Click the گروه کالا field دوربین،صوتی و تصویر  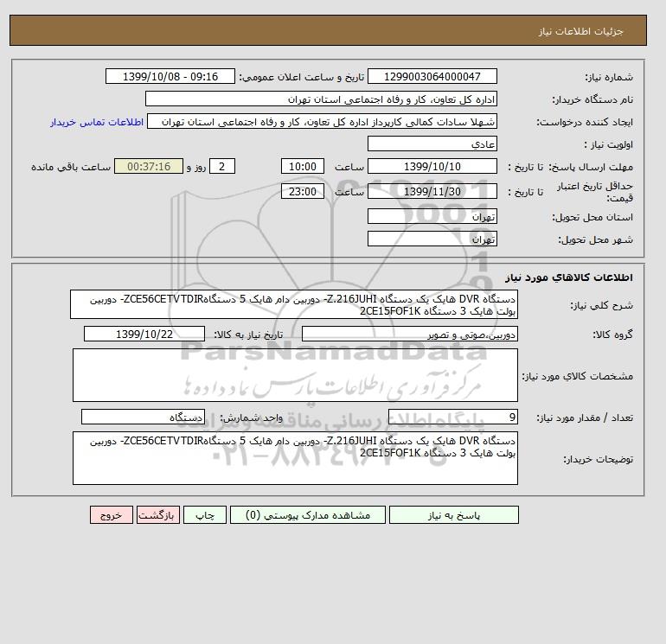coord(409,334)
